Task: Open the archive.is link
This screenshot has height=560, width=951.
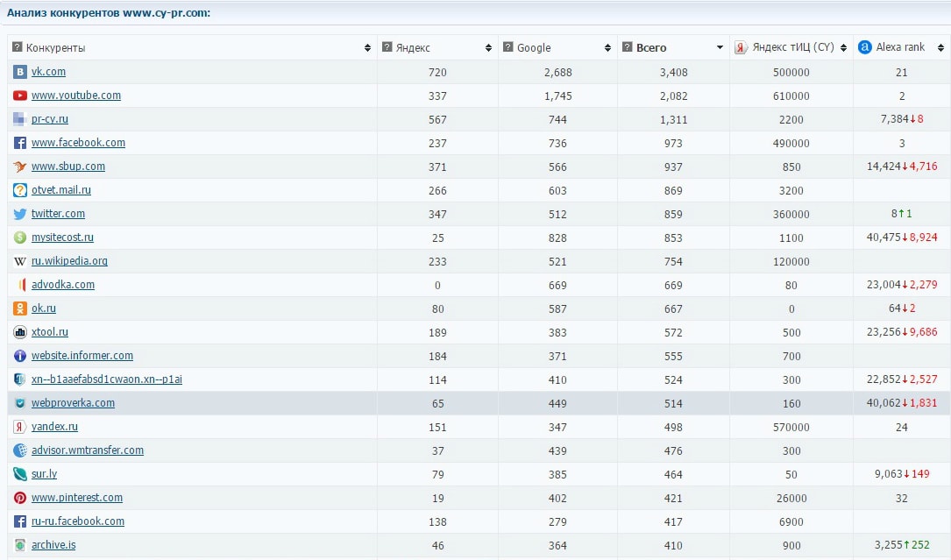Action: point(53,545)
